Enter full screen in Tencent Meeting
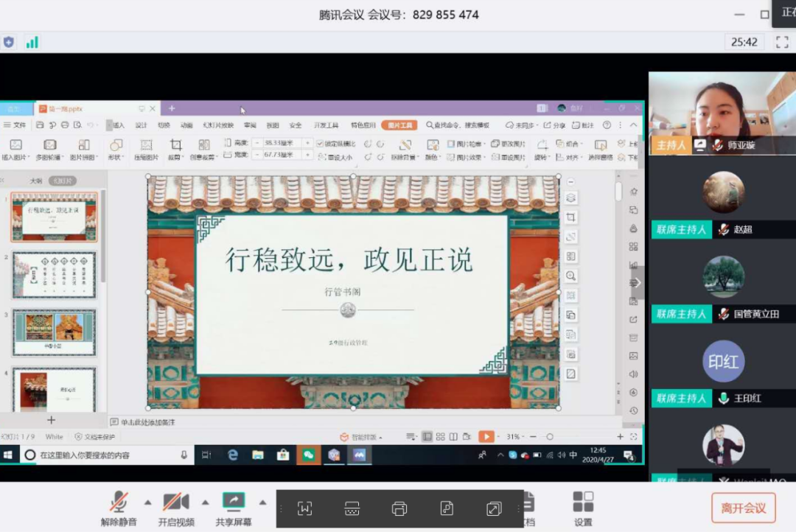 tap(782, 42)
